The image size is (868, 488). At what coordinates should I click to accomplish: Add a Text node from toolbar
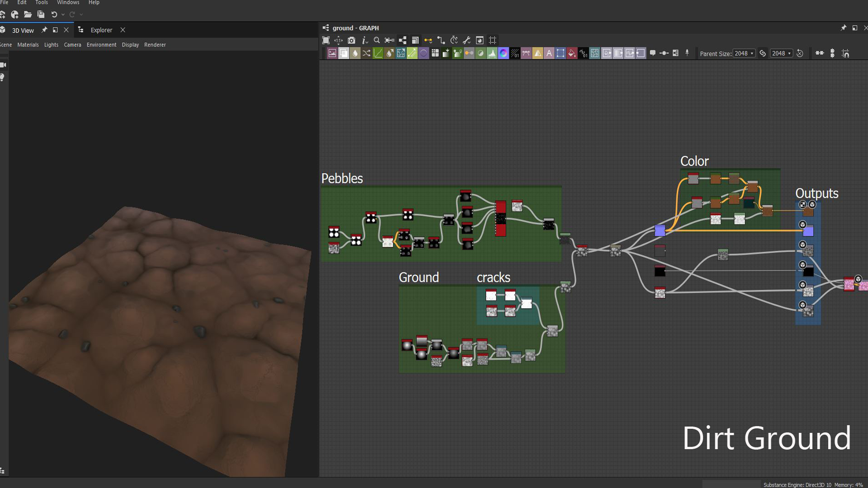pos(549,53)
